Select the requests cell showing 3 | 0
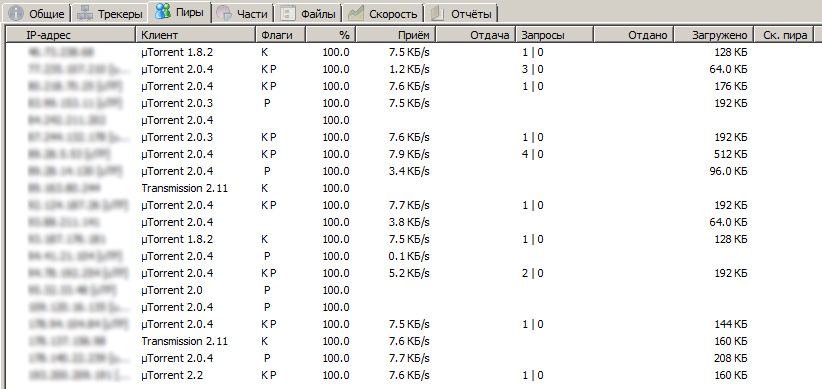The image size is (822, 389). 533,69
